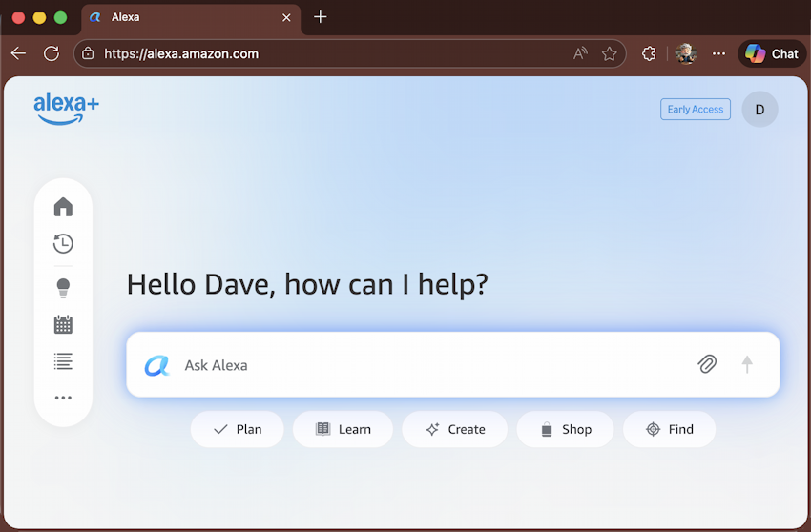The image size is (811, 532).
Task: Choose the Create suggestion chip
Action: click(454, 429)
